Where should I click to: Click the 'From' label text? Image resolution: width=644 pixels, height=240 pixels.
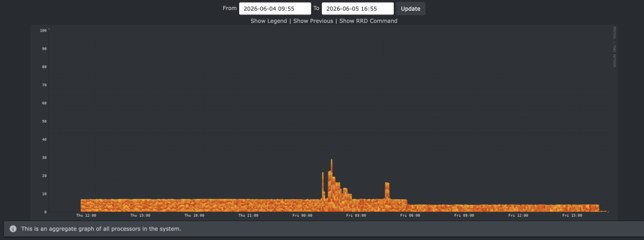(230, 8)
